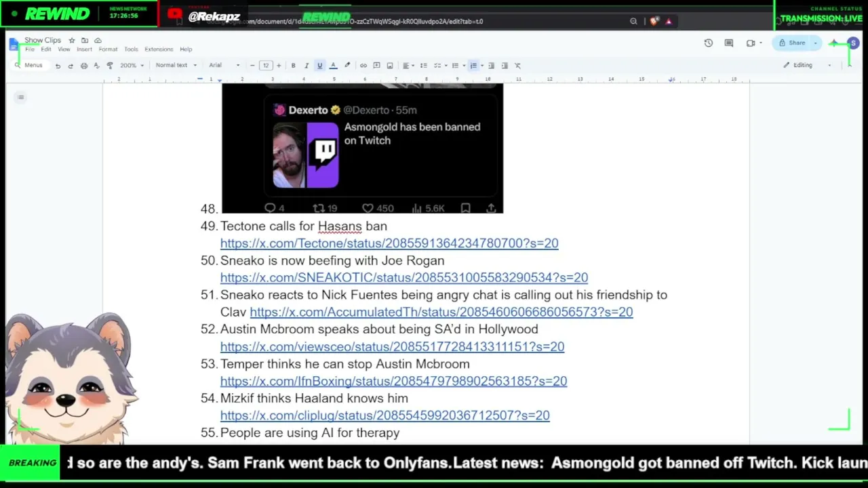Insert a link from the toolbar

coord(363,66)
